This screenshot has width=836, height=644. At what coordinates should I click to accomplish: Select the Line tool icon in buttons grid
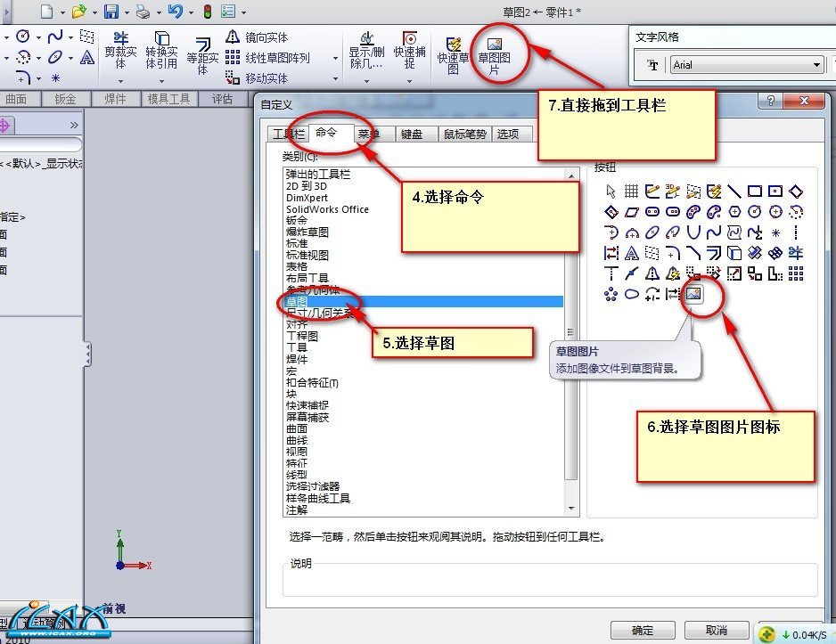734,191
